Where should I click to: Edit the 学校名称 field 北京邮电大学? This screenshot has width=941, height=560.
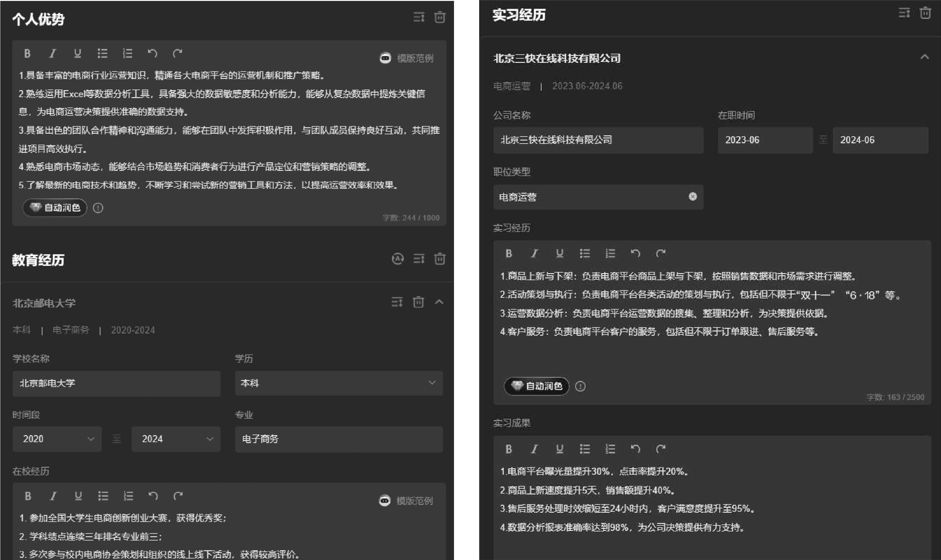pos(116,383)
